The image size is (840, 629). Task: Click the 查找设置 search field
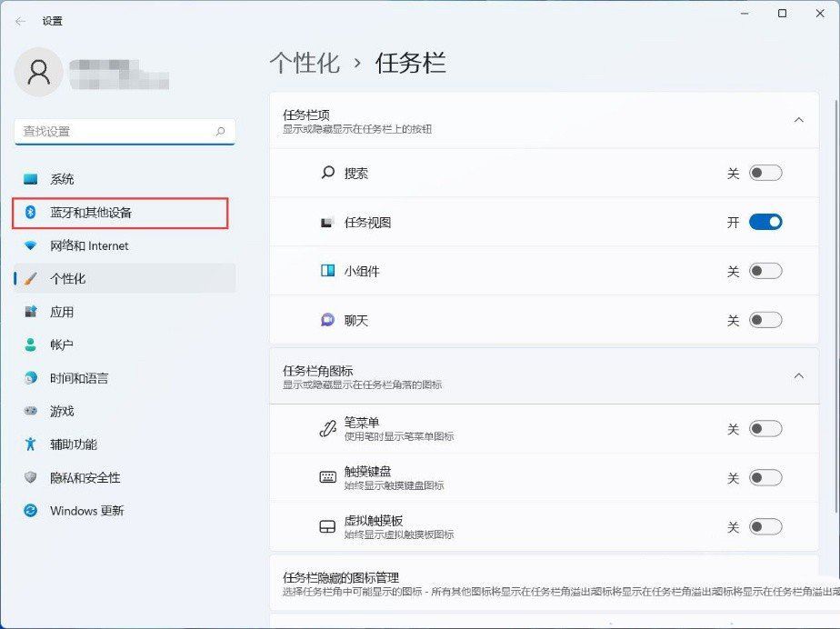(114, 132)
